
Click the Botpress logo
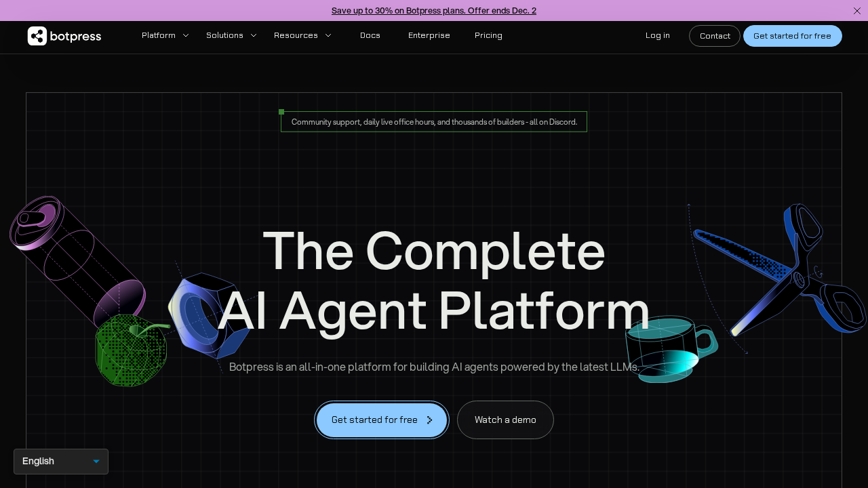click(64, 36)
